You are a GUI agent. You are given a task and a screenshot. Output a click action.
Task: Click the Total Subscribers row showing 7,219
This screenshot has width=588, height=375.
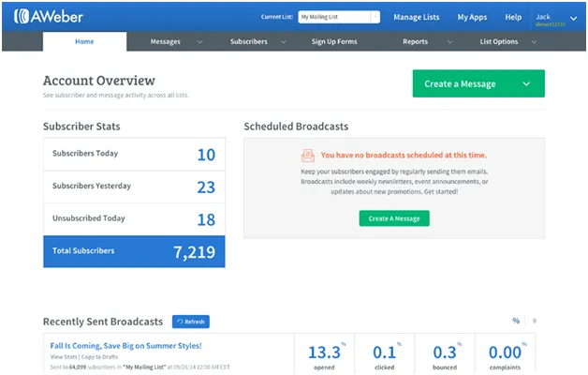click(x=134, y=251)
